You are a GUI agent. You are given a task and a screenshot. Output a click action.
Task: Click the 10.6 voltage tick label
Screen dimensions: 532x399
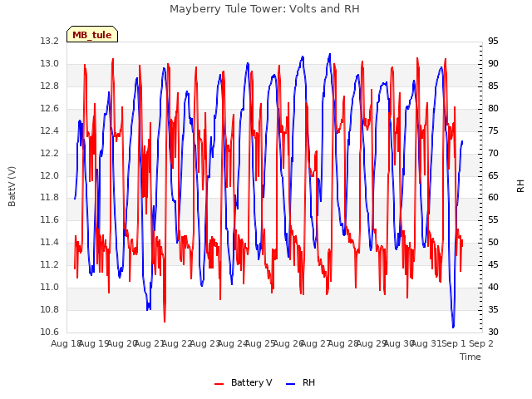pyautogui.click(x=50, y=332)
